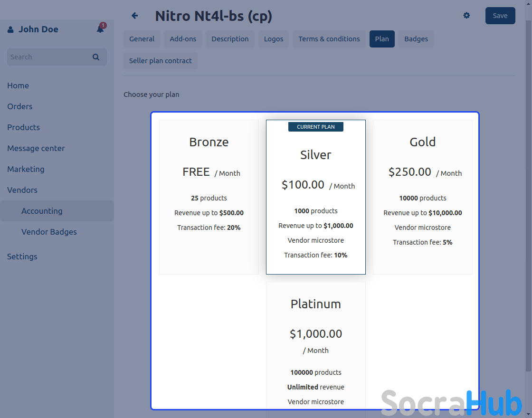The height and width of the screenshot is (418, 532).
Task: Click the vertical page scrollbar
Action: (528, 190)
